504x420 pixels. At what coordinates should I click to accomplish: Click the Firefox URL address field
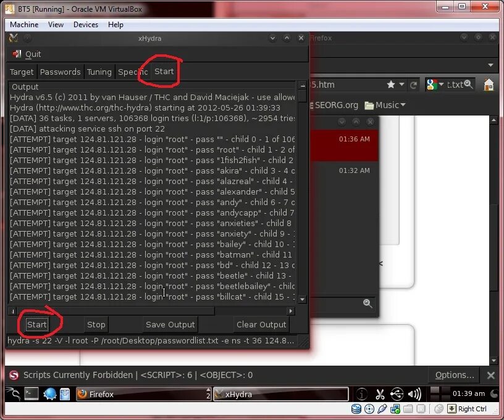[347, 85]
